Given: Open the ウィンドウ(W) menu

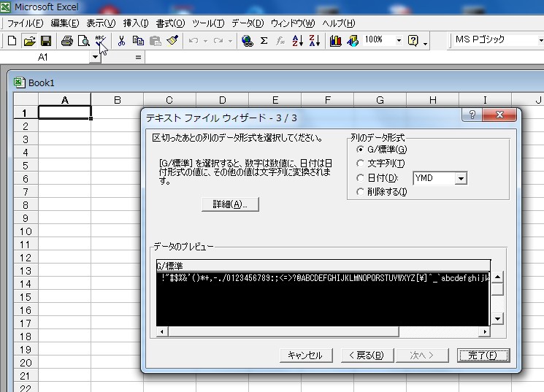Looking at the screenshot, I should (293, 23).
